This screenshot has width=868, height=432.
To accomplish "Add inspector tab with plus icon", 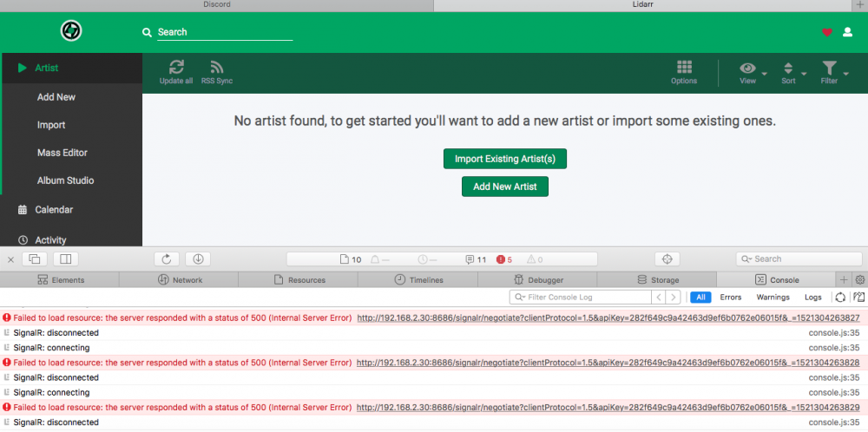I will click(x=845, y=280).
